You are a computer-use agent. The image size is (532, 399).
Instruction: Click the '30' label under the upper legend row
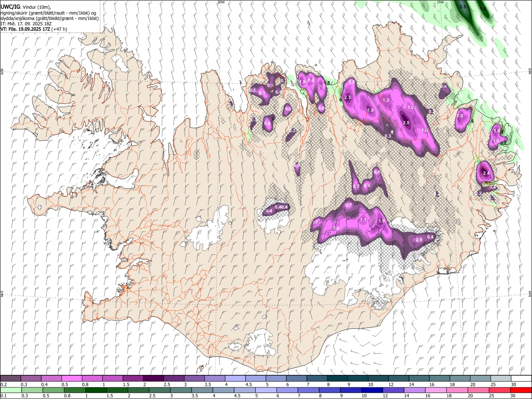pos(514,384)
